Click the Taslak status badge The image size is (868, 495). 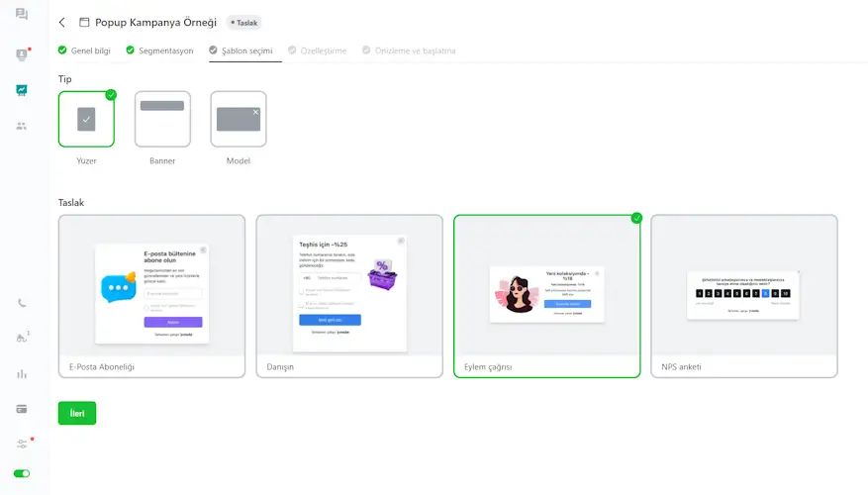click(x=244, y=23)
